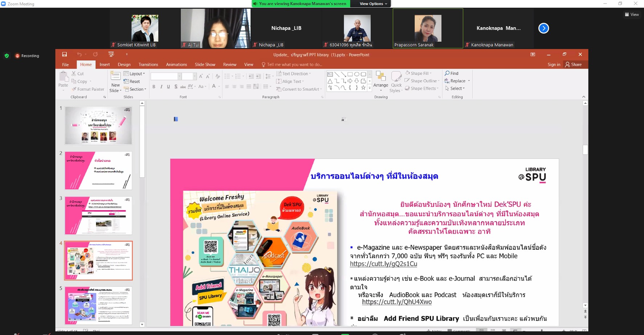Open the Transitions tab
The height and width of the screenshot is (335, 644).
[148, 65]
